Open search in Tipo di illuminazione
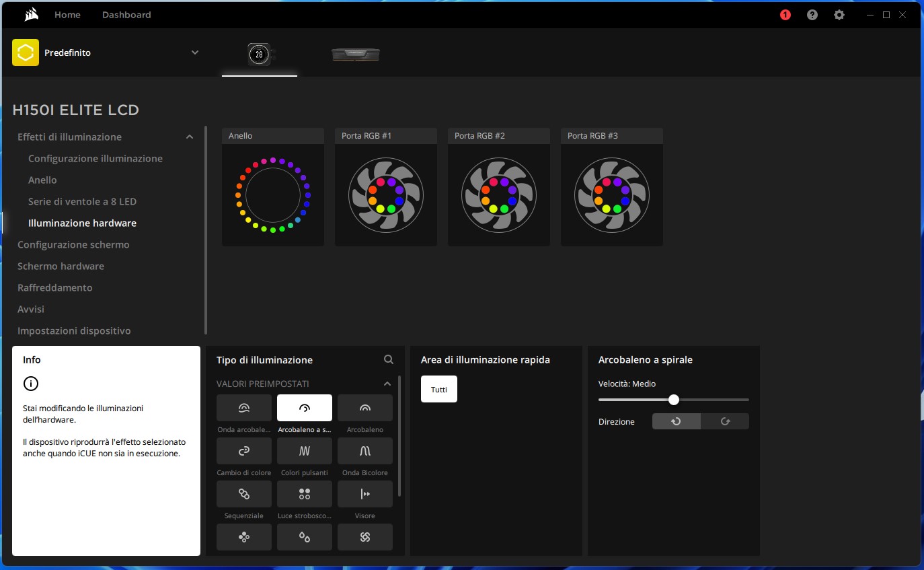Image resolution: width=924 pixels, height=570 pixels. click(389, 359)
